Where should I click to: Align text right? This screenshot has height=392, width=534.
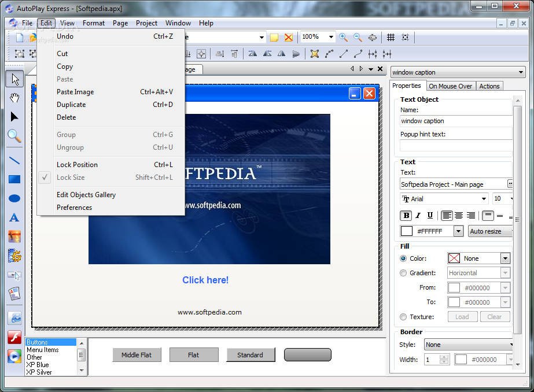coord(471,216)
